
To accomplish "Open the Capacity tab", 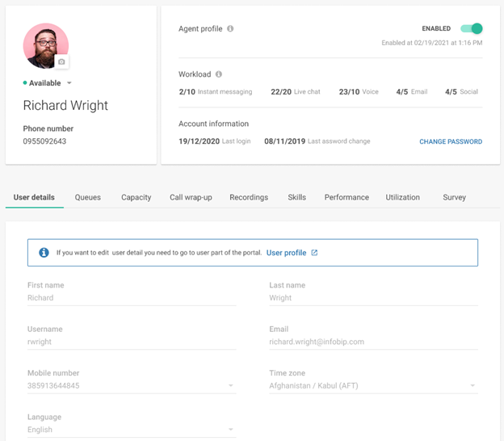I will coord(136,197).
